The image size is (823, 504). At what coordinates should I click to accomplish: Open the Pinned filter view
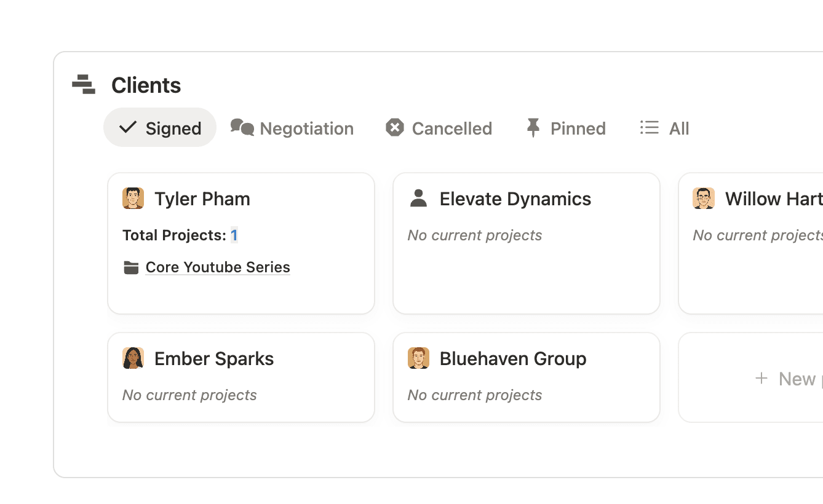565,128
